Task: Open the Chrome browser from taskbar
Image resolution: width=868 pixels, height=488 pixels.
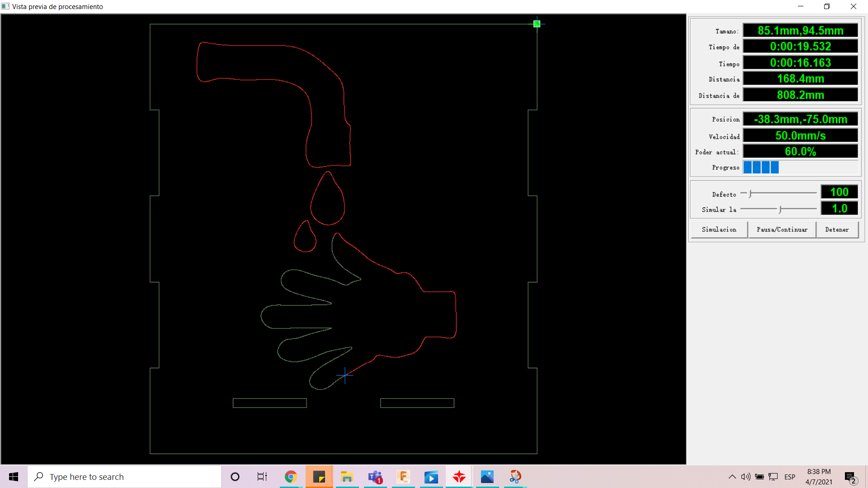Action: (290, 477)
